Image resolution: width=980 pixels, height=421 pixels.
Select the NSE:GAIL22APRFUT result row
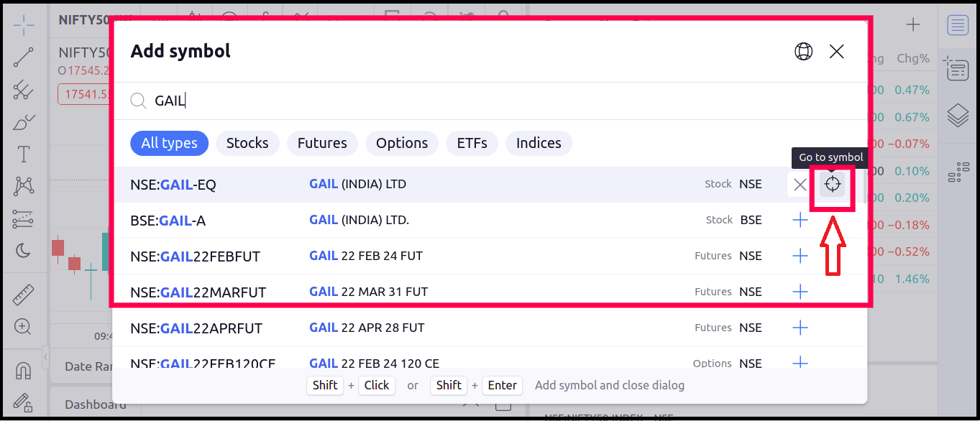click(x=487, y=328)
